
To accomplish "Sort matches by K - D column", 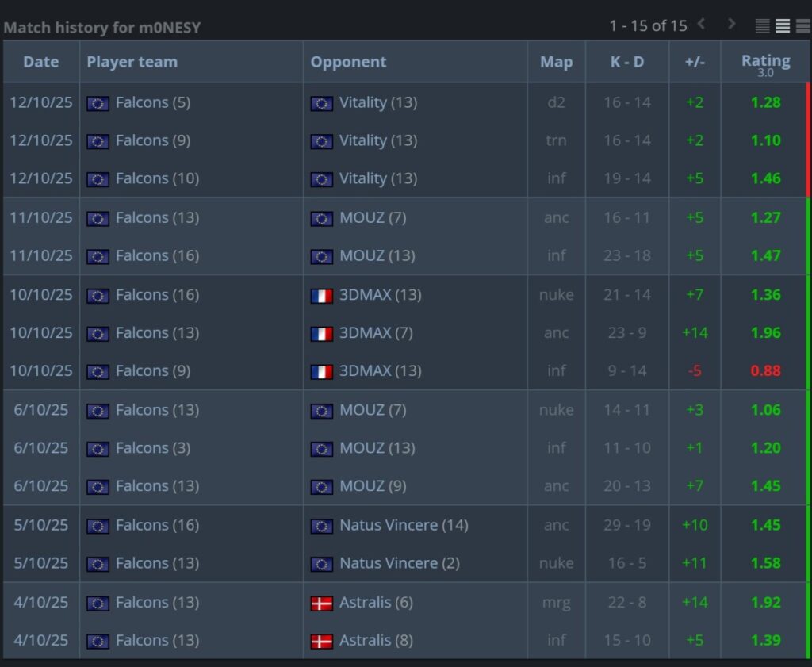I will click(626, 62).
